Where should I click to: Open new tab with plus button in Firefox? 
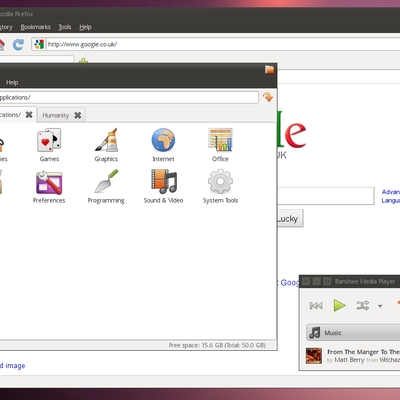[83, 61]
